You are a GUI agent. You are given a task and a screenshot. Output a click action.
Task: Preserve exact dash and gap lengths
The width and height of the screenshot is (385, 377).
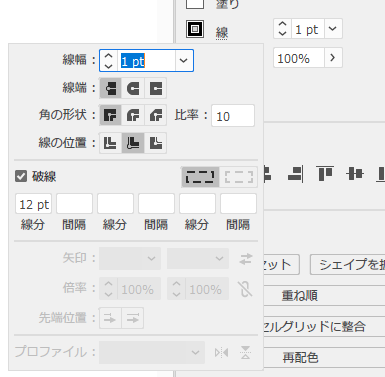coord(200,177)
